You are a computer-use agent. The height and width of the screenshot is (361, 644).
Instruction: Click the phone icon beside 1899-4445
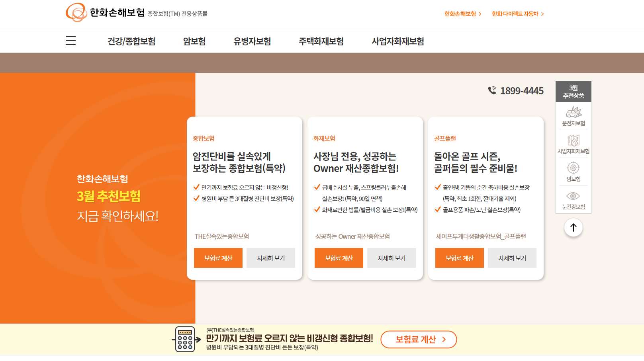[492, 91]
